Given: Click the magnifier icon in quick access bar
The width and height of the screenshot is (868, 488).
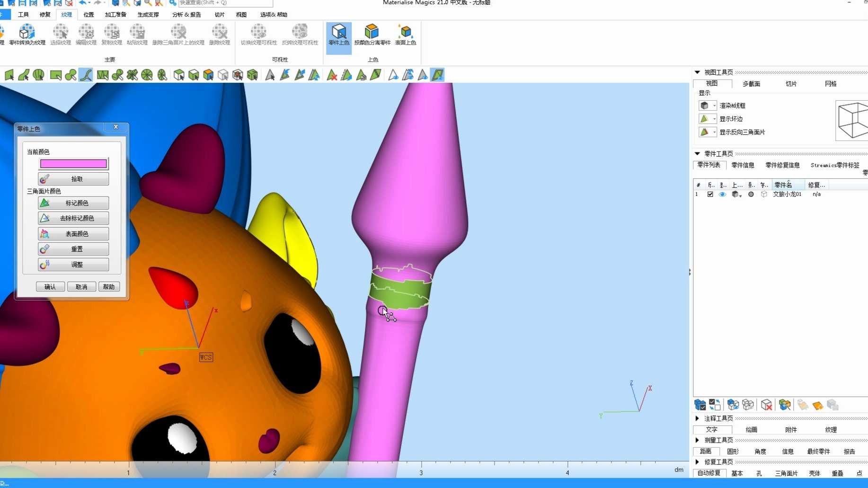Looking at the screenshot, I should (148, 3).
